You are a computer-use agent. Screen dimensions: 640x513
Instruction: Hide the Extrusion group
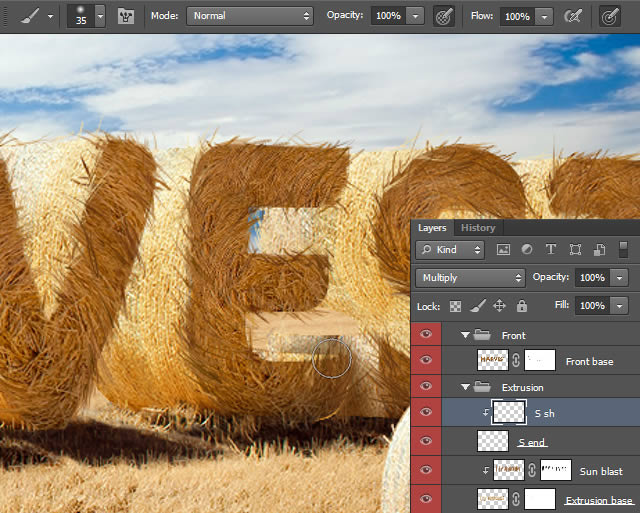[426, 386]
